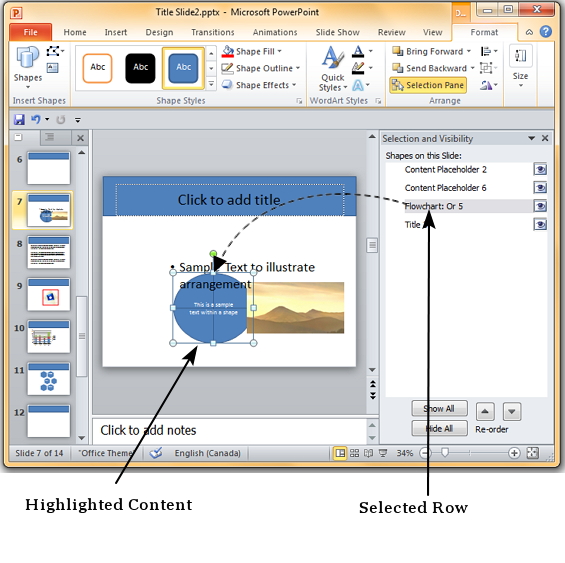Open the Customize Quick Access Toolbar dropdown
The image size is (565, 563).
point(78,120)
